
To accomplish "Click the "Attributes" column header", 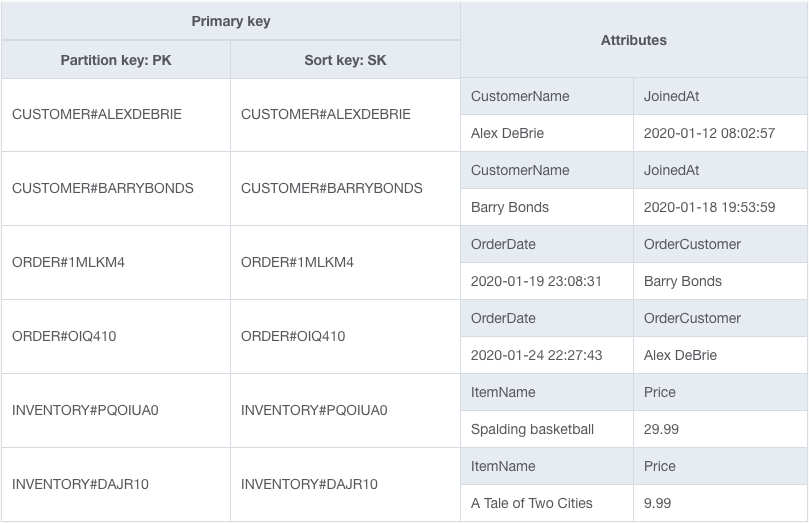I will click(x=634, y=40).
